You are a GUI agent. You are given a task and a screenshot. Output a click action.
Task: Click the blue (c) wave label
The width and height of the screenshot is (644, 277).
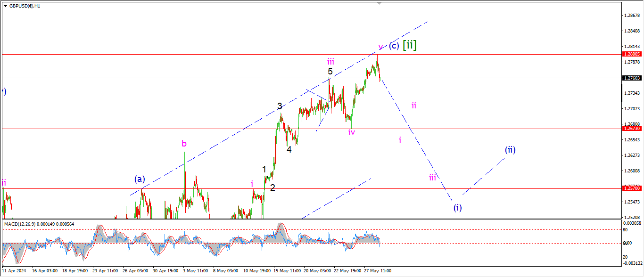[x=394, y=46]
